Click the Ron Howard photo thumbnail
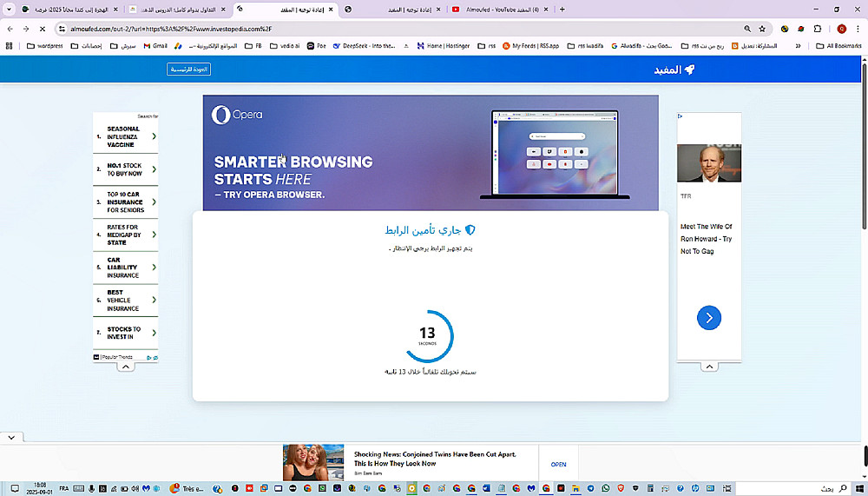868x496 pixels. click(x=709, y=163)
